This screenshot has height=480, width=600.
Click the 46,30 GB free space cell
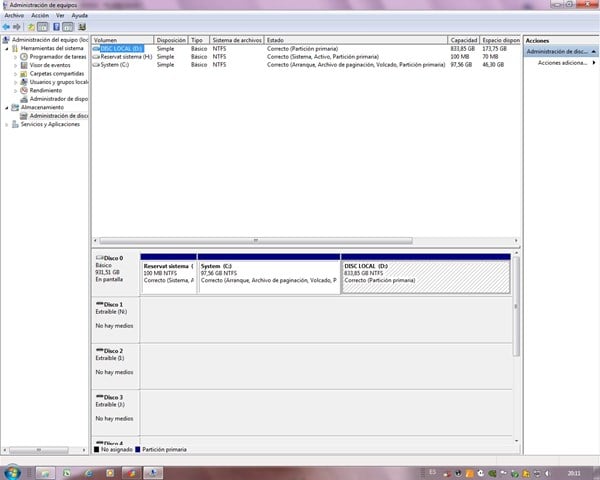[493, 65]
